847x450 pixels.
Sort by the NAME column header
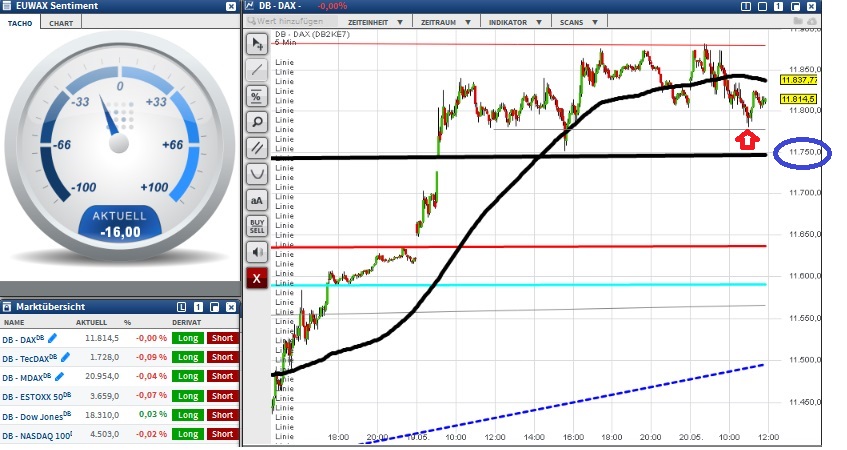[14, 323]
